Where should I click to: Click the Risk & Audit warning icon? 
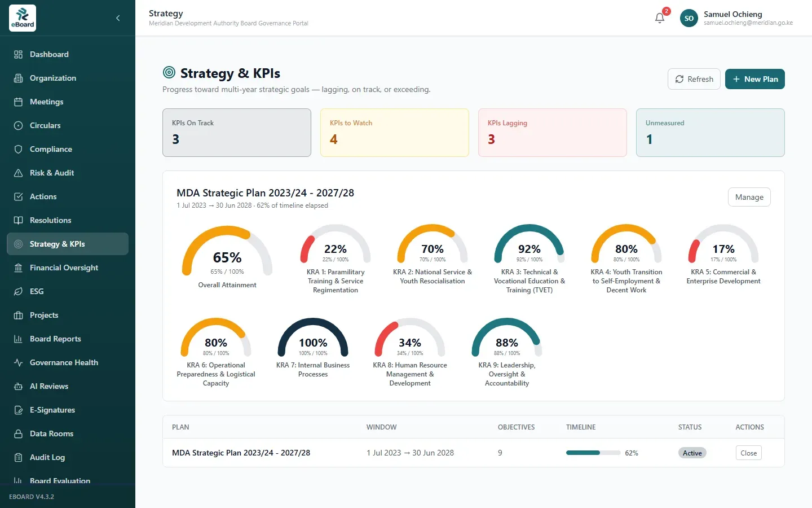[19, 173]
